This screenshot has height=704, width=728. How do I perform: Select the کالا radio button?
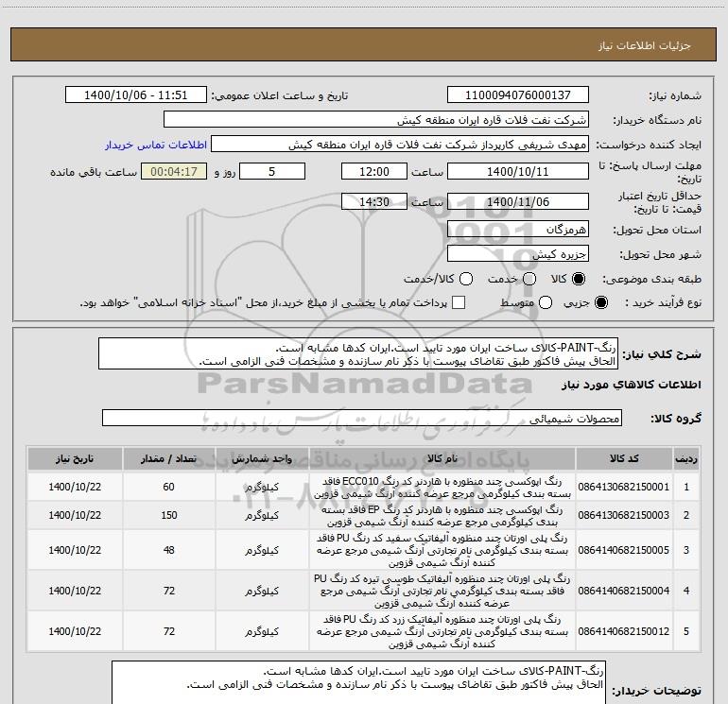click(x=579, y=279)
